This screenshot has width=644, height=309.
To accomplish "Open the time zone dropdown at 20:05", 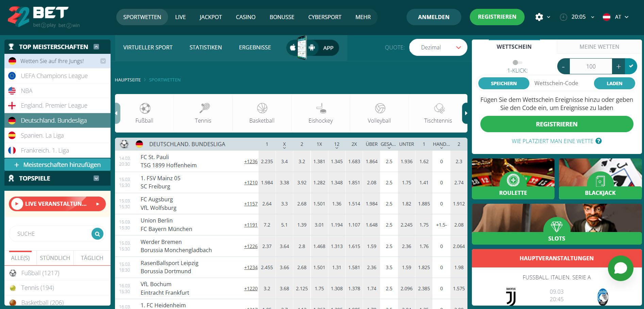I will [593, 17].
